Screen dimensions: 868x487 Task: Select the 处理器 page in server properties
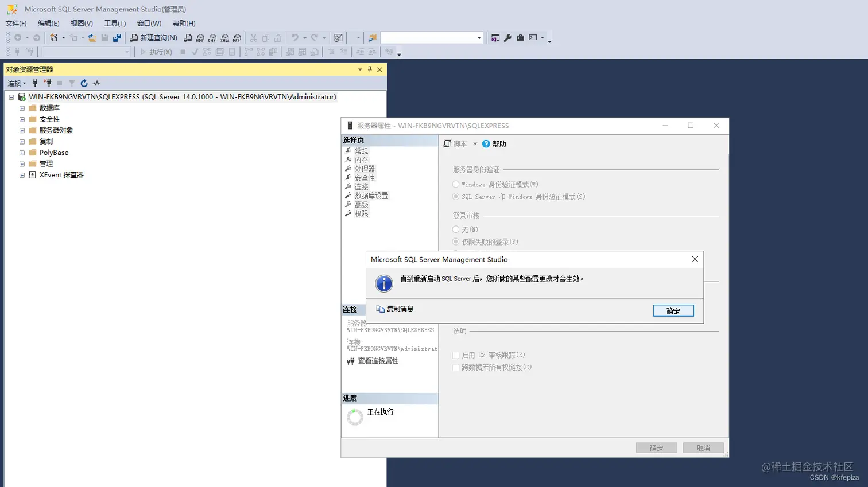pyautogui.click(x=365, y=169)
